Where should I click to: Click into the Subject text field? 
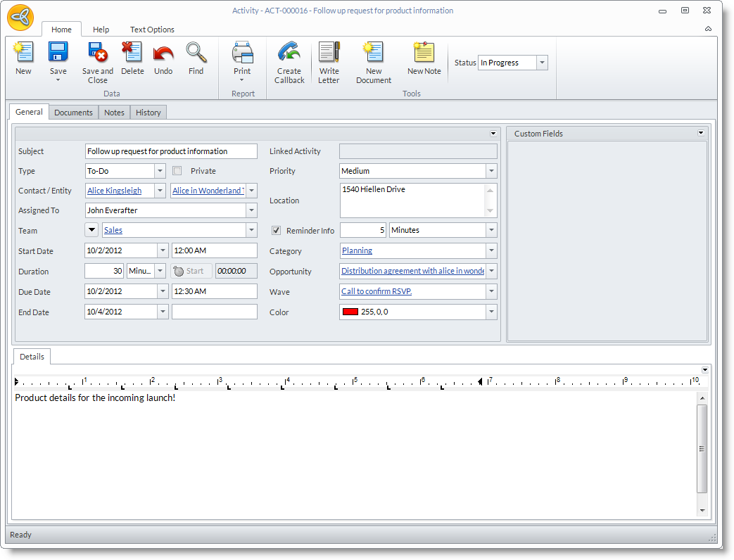tap(171, 151)
